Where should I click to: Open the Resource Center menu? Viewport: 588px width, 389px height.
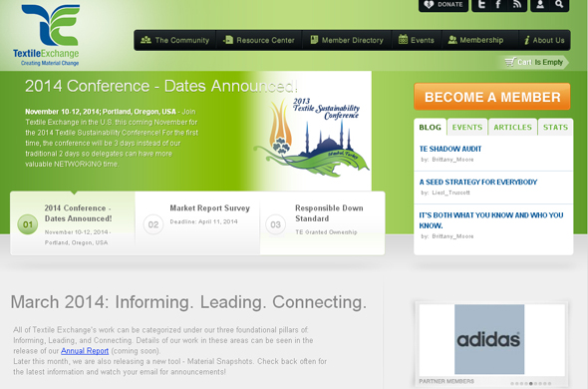[259, 40]
